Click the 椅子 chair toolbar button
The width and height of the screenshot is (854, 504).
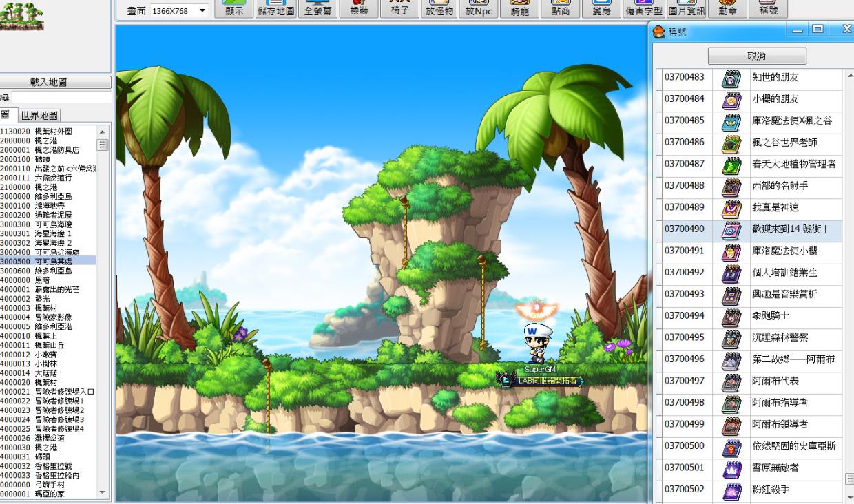(x=399, y=9)
